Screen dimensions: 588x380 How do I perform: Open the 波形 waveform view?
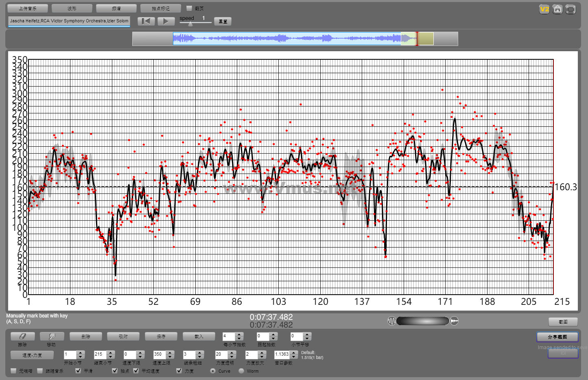[x=72, y=8]
